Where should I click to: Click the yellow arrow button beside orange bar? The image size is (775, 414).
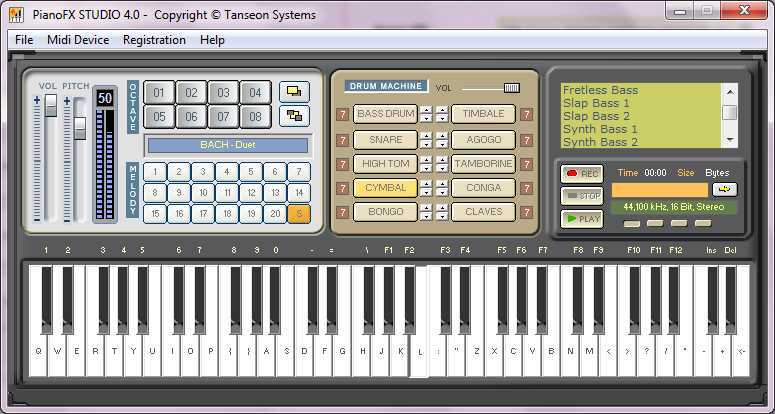point(725,190)
